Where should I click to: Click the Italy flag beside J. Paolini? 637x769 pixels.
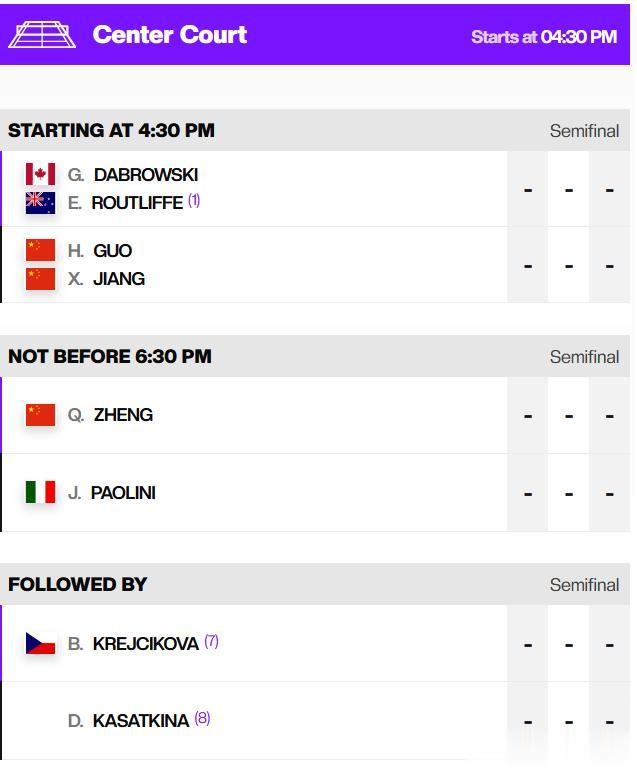click(40, 492)
